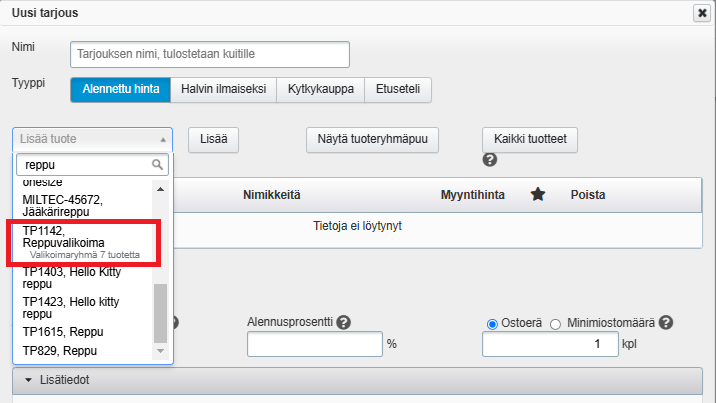The image size is (716, 403).
Task: Select the Ostoerä radio button
Action: coord(492,323)
